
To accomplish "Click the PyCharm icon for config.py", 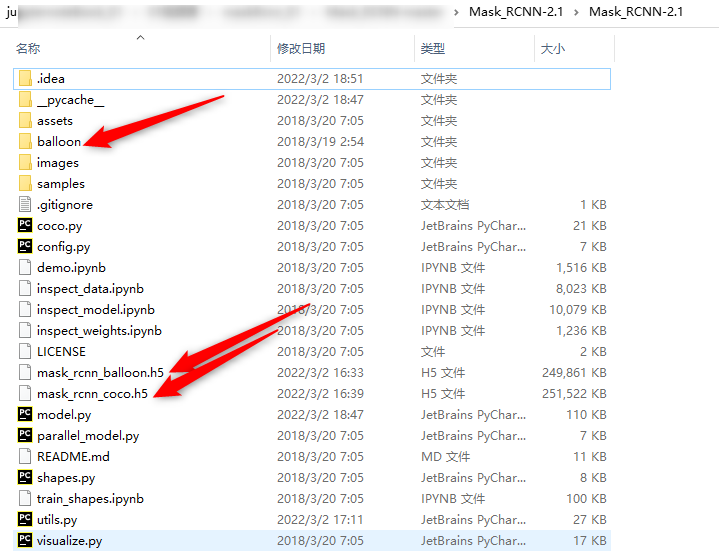I will click(25, 246).
